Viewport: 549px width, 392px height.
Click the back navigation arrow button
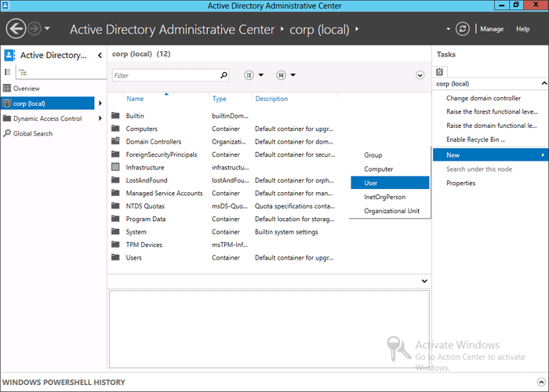point(16,29)
